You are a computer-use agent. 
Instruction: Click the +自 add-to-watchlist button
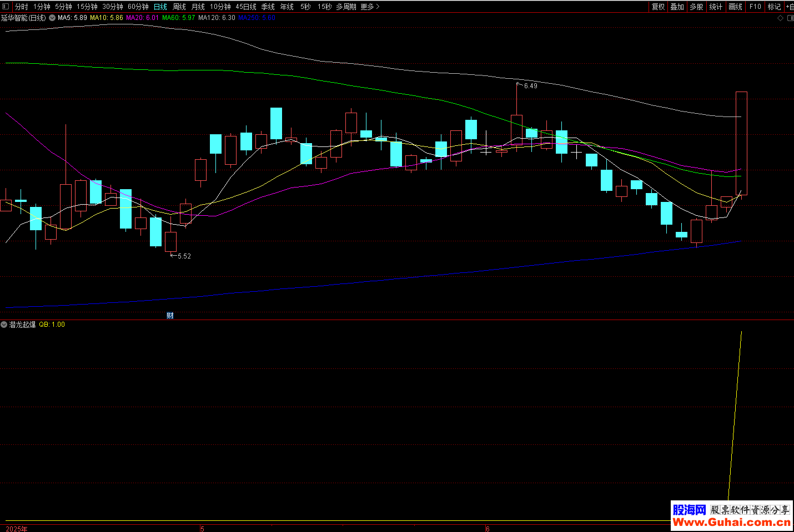[790, 7]
